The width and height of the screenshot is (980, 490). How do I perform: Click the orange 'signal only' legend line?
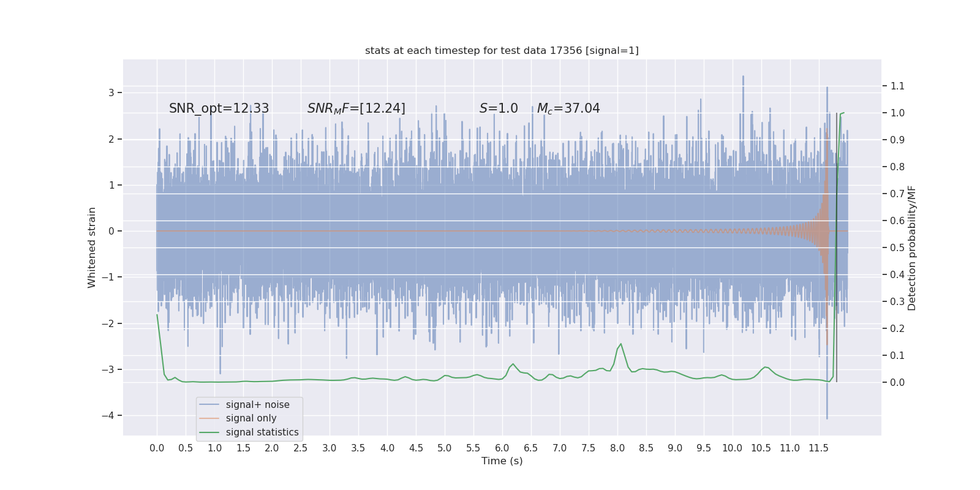[x=209, y=418]
